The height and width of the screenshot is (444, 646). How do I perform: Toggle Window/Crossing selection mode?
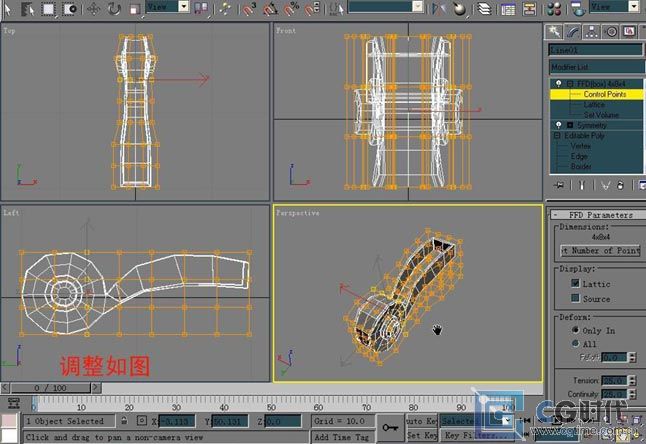click(x=68, y=9)
